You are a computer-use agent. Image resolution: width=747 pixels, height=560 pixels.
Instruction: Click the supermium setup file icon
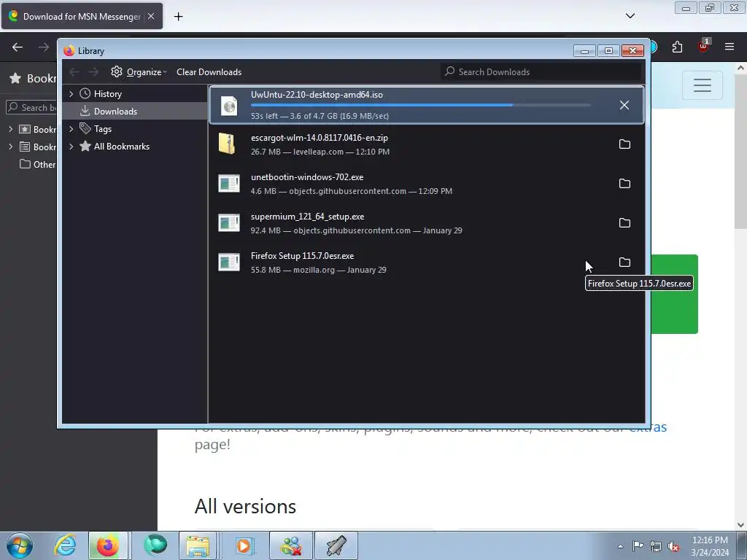[x=229, y=223]
